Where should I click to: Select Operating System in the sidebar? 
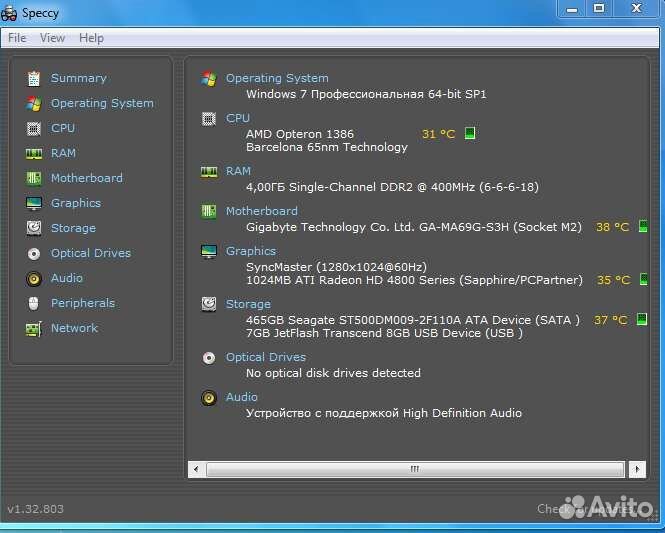(x=102, y=103)
